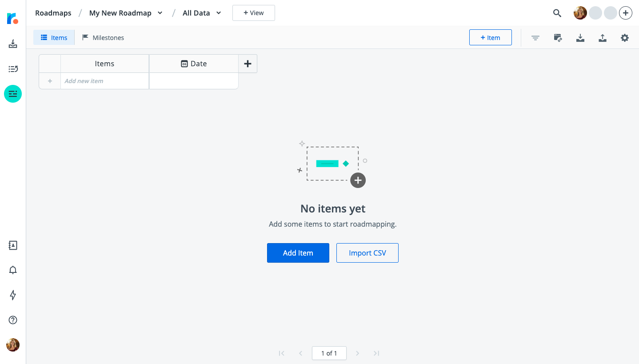
Task: Open the contacts sidebar icon
Action: [x=13, y=245]
